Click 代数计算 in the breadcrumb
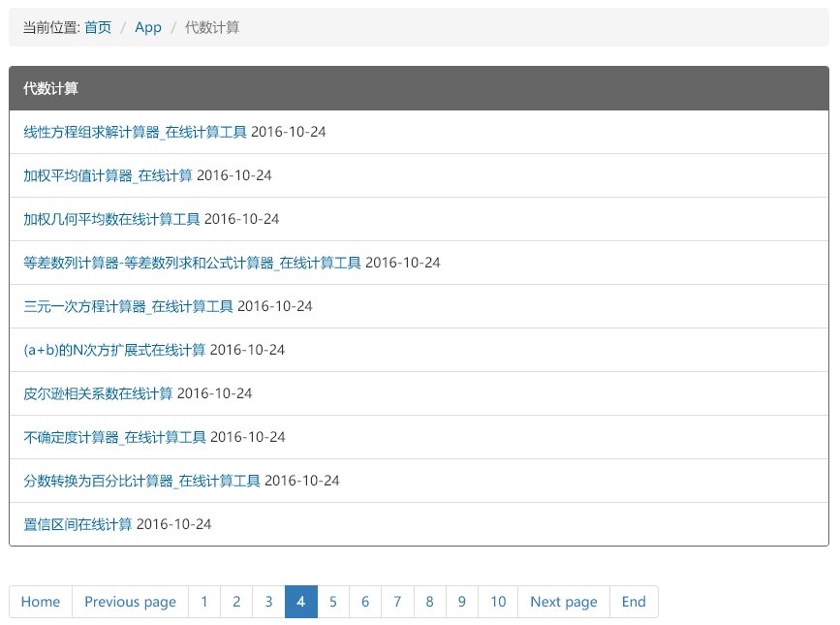Image resolution: width=840 pixels, height=625 pixels. pos(212,27)
